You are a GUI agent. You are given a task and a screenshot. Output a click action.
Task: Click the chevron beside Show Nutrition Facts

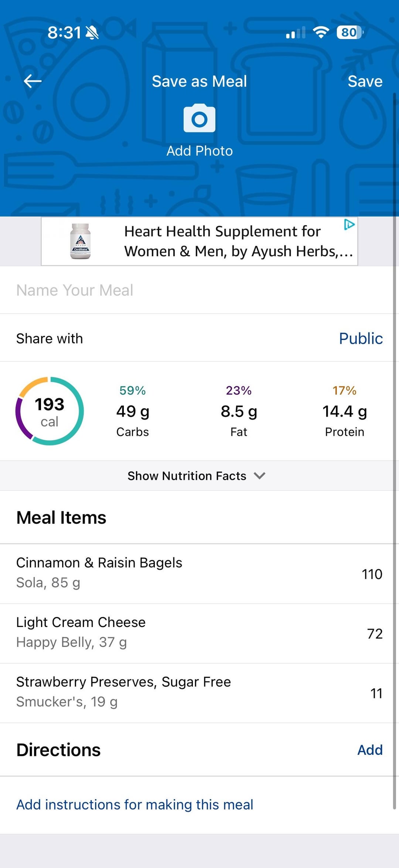click(260, 476)
